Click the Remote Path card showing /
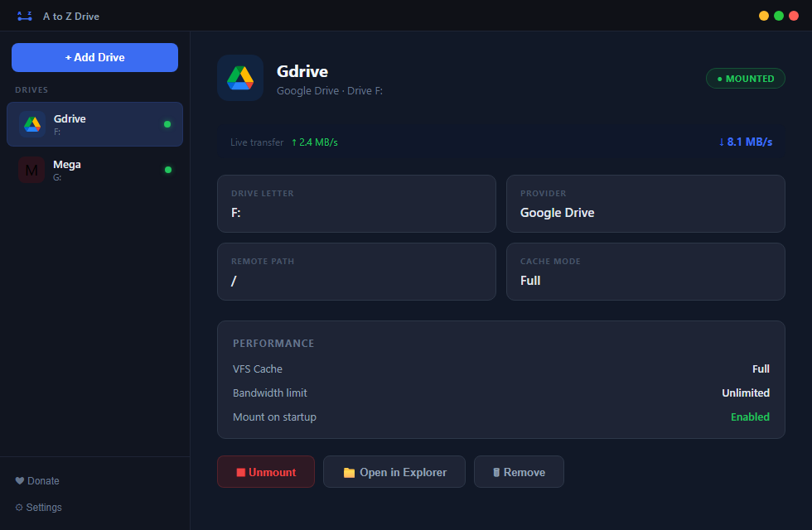Image resolution: width=812 pixels, height=530 pixels. pyautogui.click(x=356, y=272)
